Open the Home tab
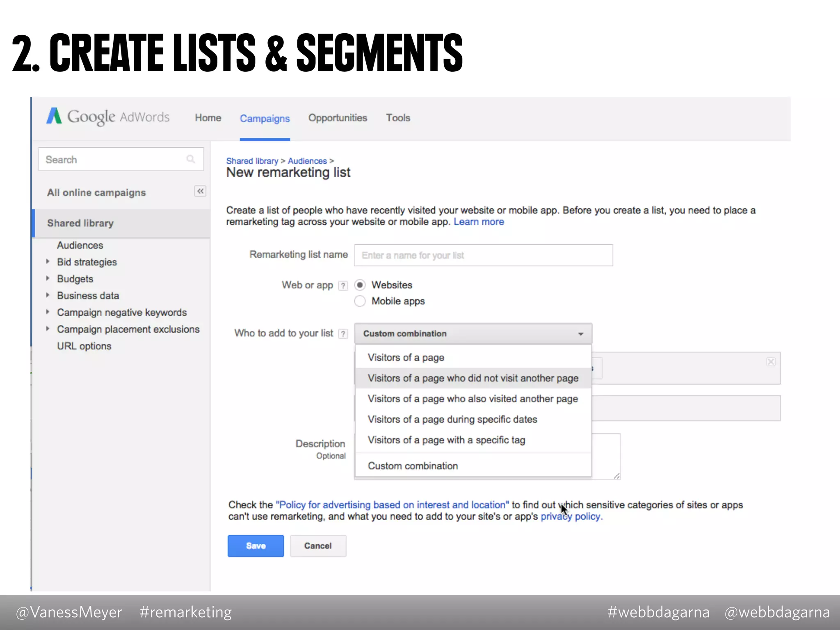Screen dimensions: 840x630 [x=208, y=118]
